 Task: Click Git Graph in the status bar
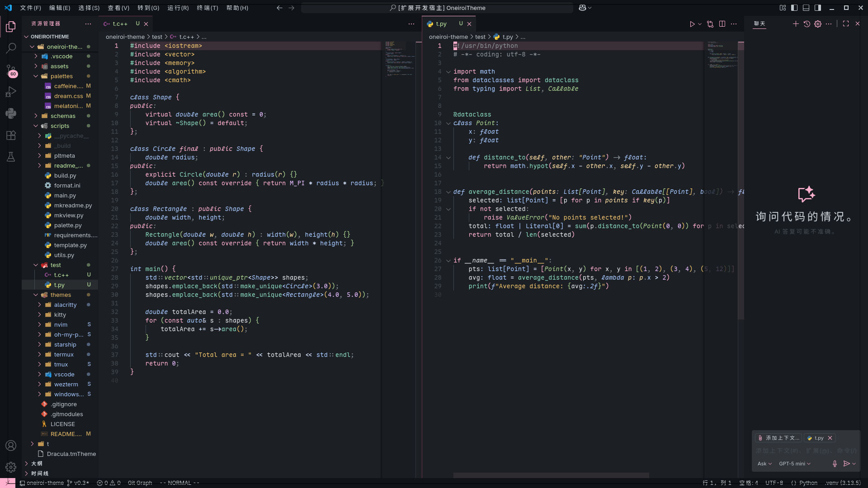pyautogui.click(x=140, y=483)
